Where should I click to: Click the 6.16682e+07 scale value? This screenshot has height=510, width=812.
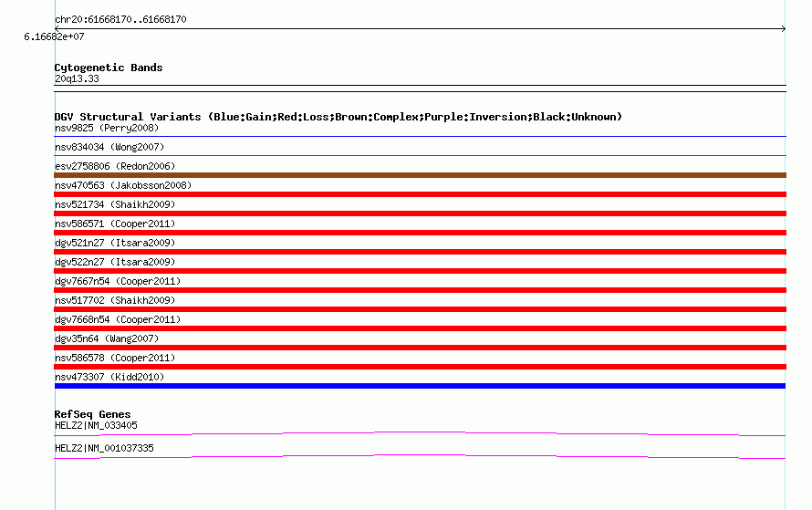pos(54,36)
